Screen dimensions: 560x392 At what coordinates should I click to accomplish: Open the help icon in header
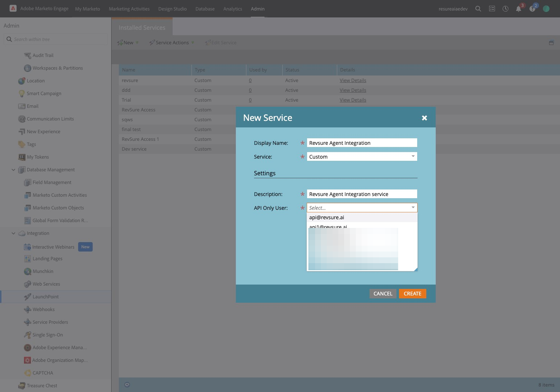(x=532, y=9)
